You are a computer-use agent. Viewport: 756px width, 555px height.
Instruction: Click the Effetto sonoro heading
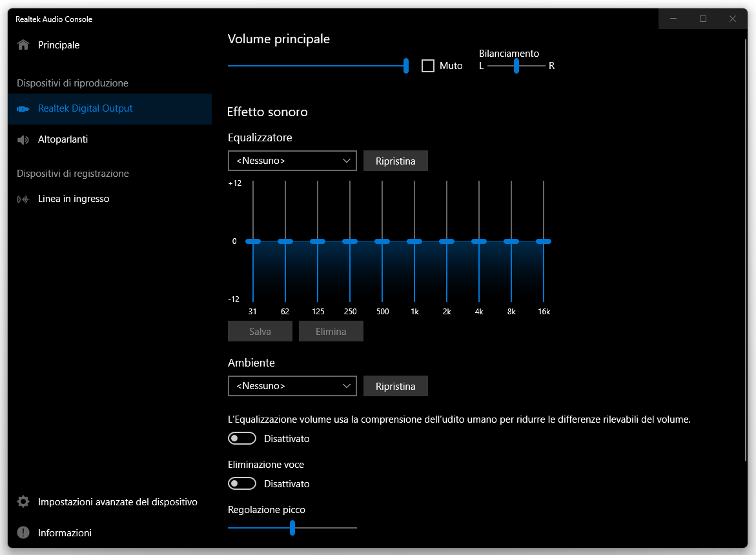[x=267, y=112]
